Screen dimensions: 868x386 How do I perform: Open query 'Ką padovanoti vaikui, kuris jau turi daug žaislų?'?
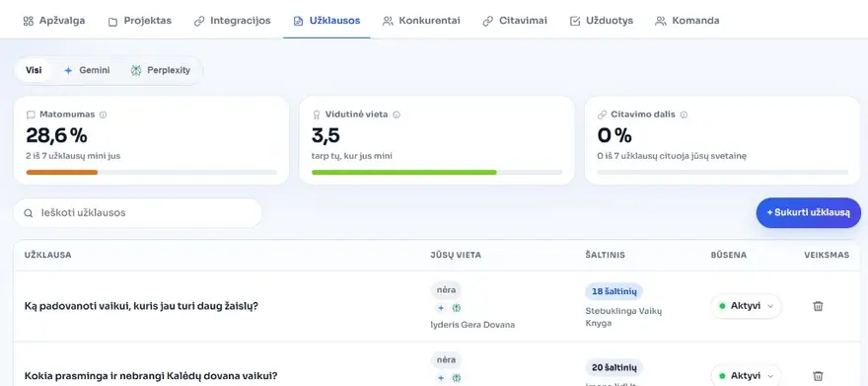(x=141, y=306)
